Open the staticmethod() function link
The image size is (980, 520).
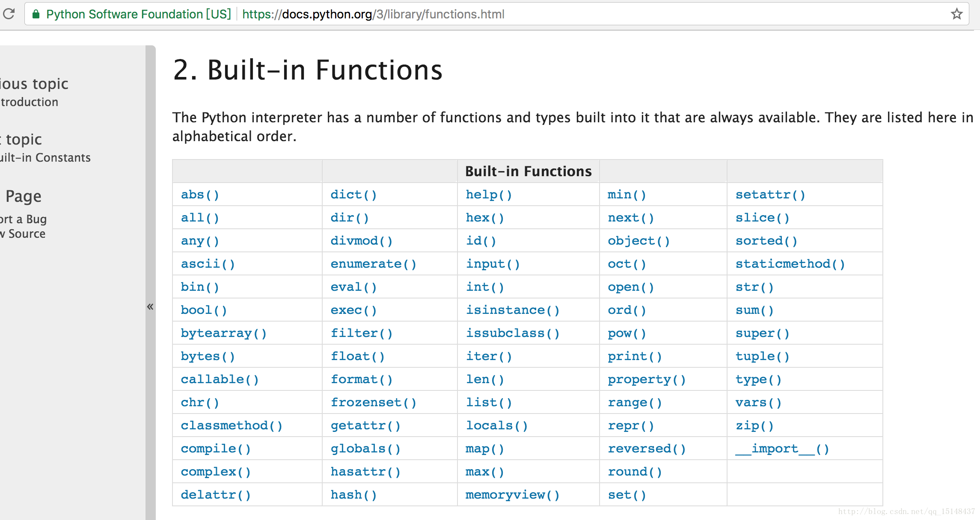click(x=790, y=264)
